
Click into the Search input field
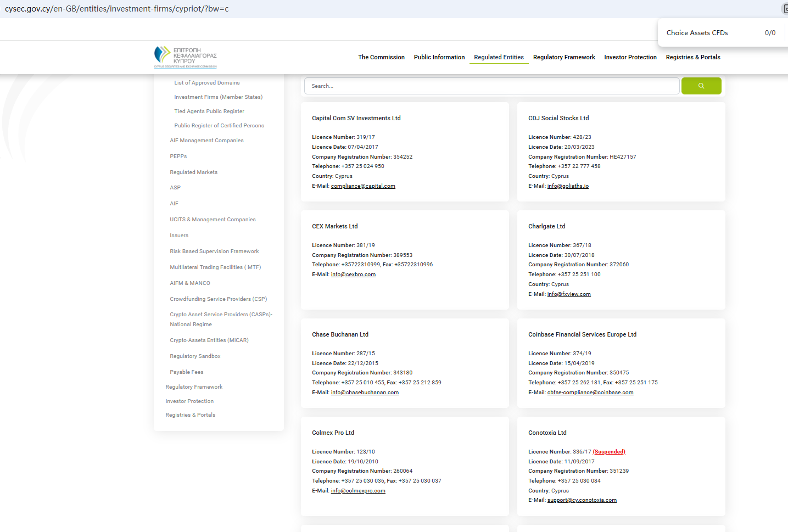491,86
